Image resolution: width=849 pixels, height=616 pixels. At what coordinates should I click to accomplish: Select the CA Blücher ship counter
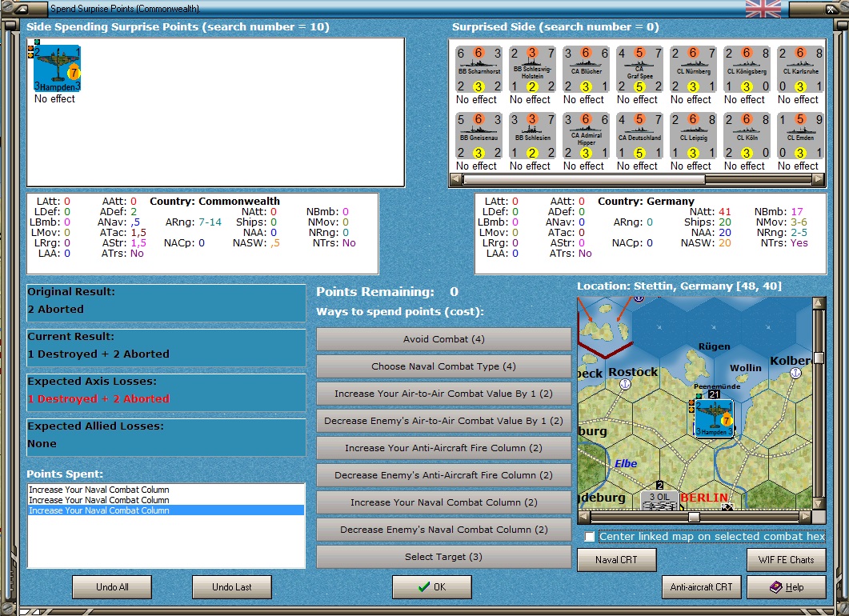[x=586, y=70]
